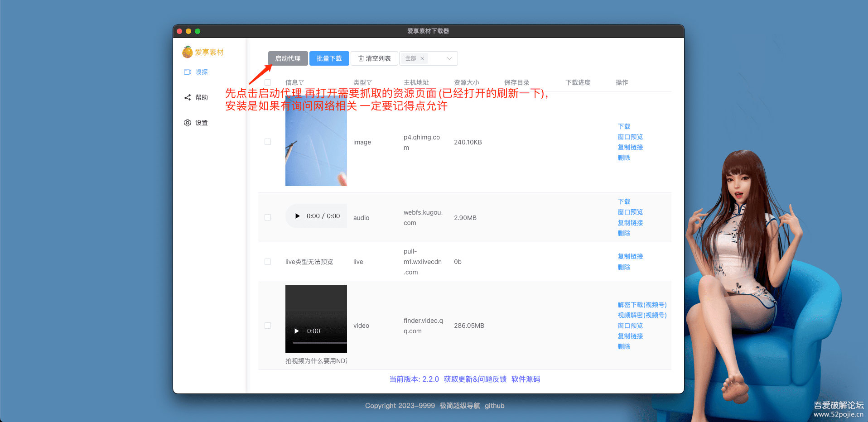Open the 信息 column filter icon
Viewport: 868px width, 422px height.
tap(301, 82)
